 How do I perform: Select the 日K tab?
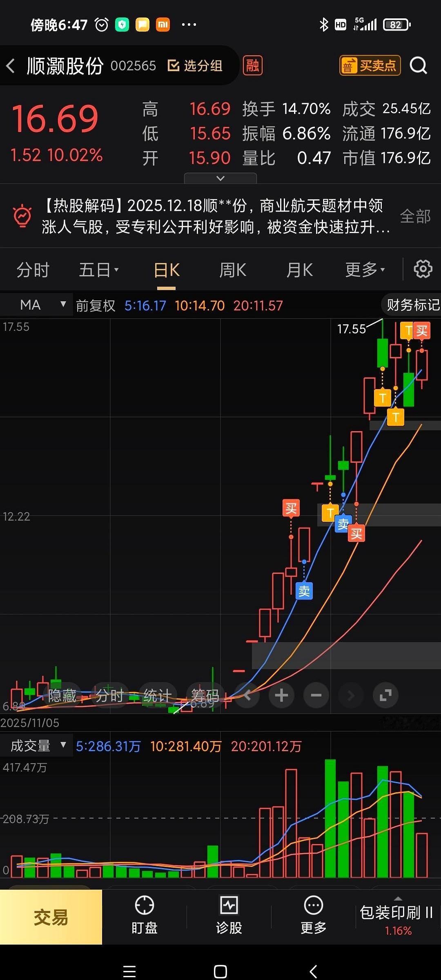(x=167, y=270)
